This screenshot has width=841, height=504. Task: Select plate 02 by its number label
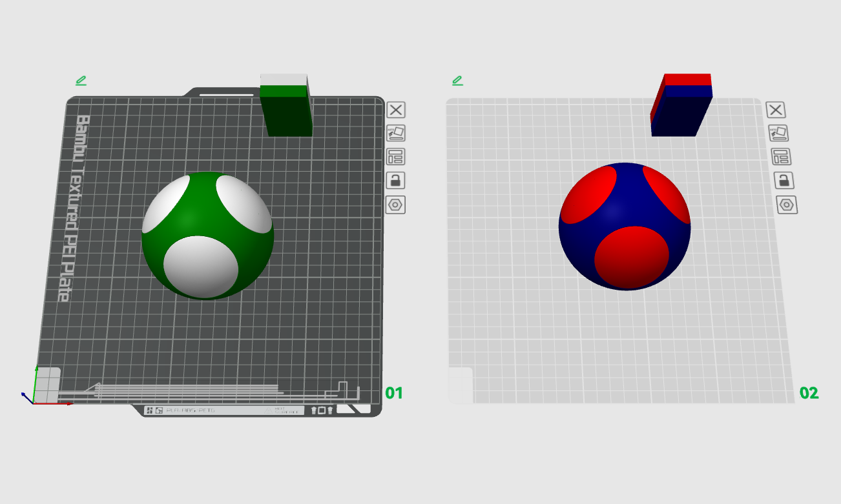pos(809,394)
